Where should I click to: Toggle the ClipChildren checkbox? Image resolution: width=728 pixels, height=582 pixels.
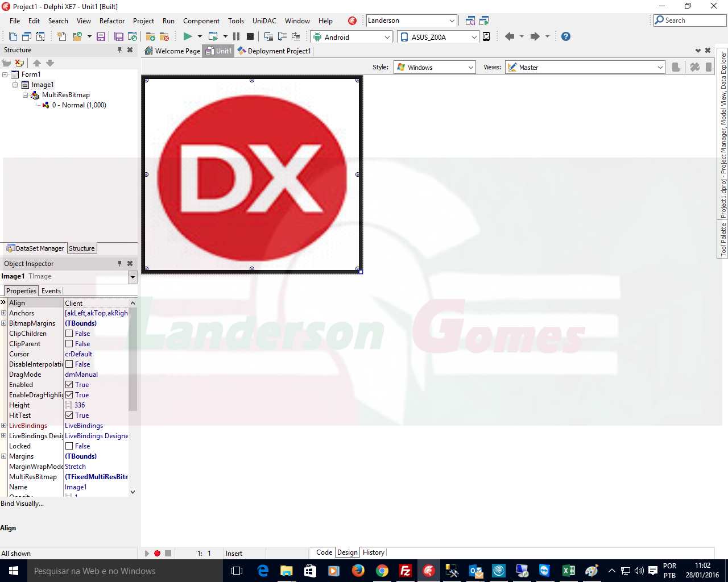69,334
